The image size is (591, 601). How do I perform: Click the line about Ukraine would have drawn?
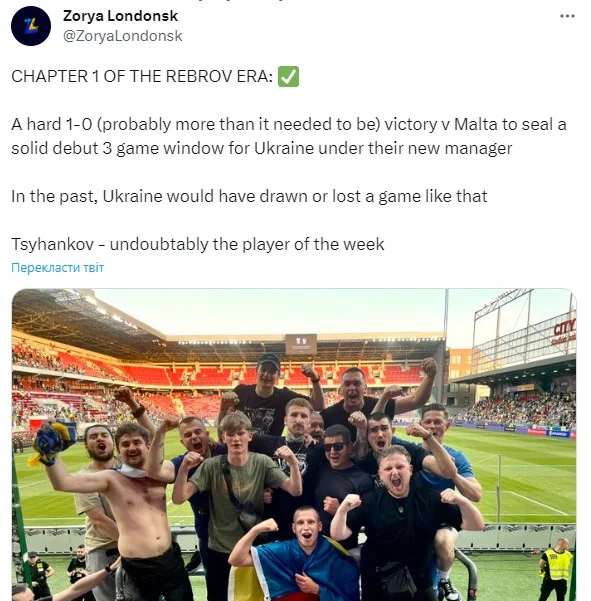pyautogui.click(x=249, y=196)
